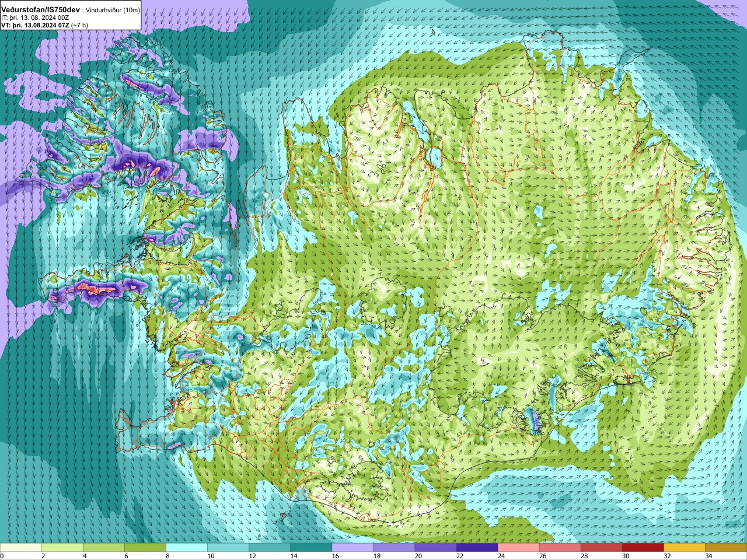Select the 26–28 salmon legend swatch
This screenshot has width=747, height=560.
click(x=560, y=548)
